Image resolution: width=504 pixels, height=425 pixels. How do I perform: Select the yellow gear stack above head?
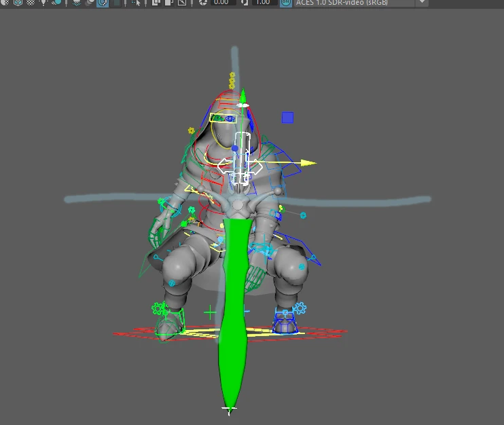[232, 81]
